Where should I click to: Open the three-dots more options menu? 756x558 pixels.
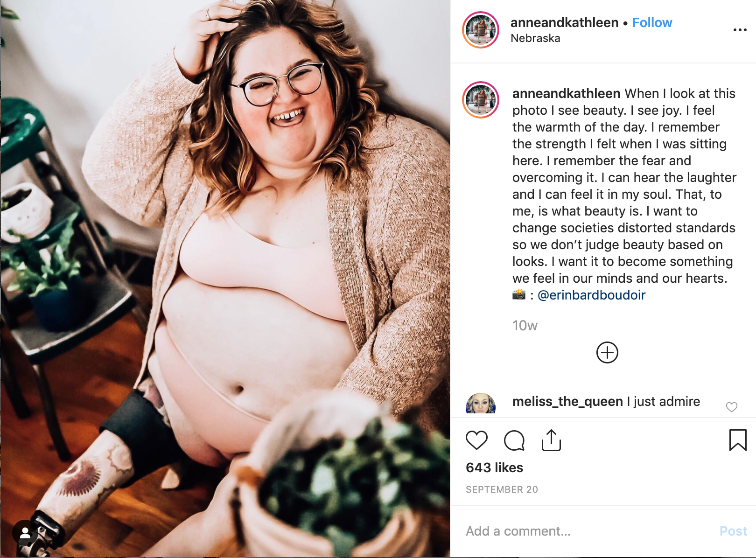pyautogui.click(x=740, y=30)
